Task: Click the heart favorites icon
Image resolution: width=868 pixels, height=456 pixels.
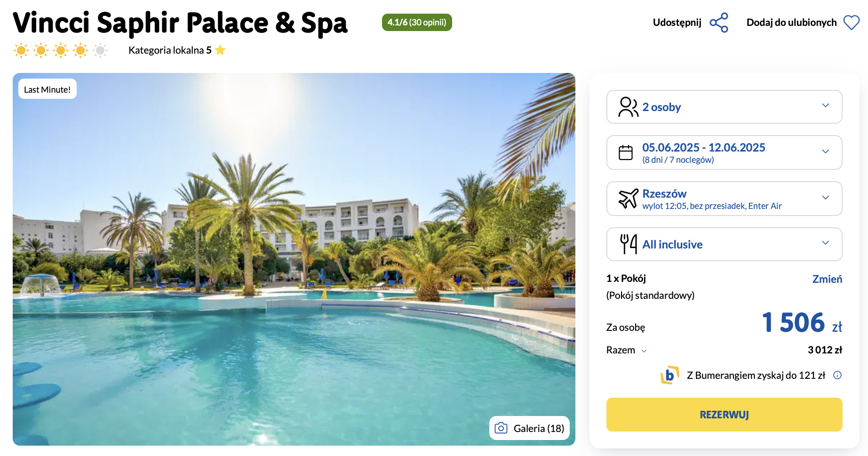Action: (x=851, y=23)
